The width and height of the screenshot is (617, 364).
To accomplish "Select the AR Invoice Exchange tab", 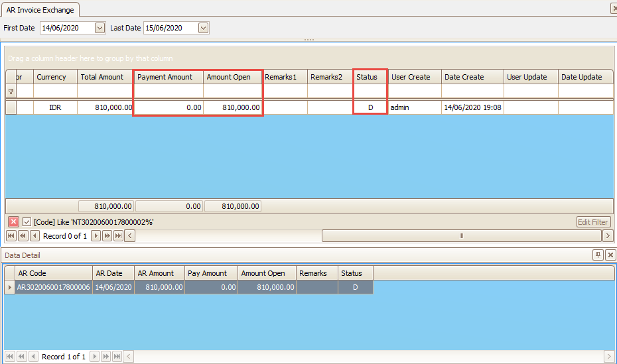I will 40,10.
